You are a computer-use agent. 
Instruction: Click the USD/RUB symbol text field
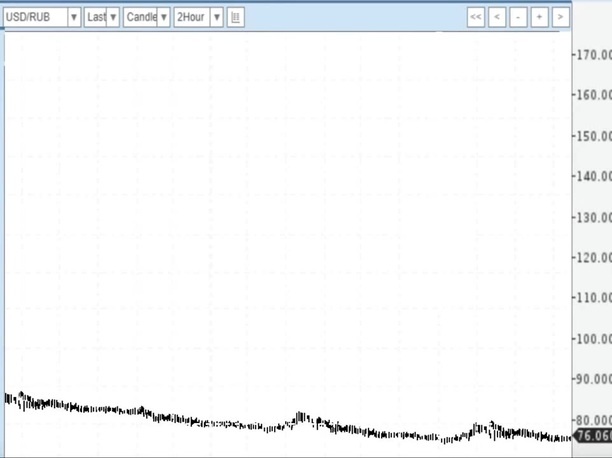pyautogui.click(x=36, y=17)
